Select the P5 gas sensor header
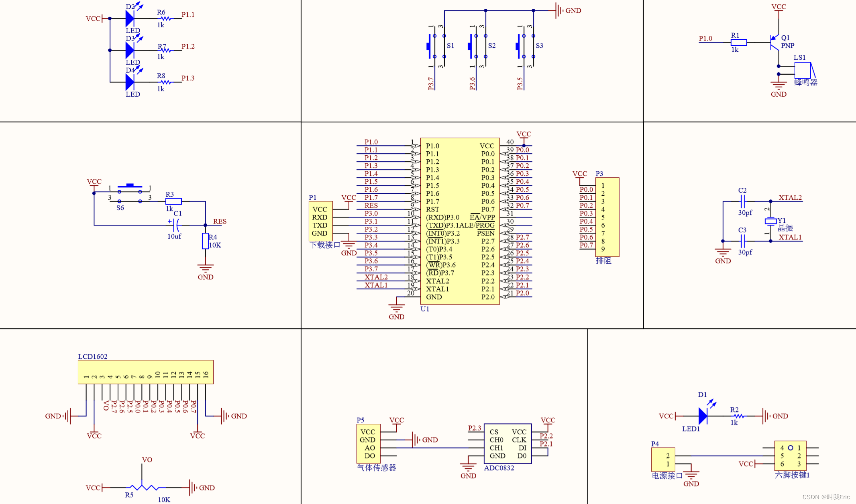 tap(368, 444)
